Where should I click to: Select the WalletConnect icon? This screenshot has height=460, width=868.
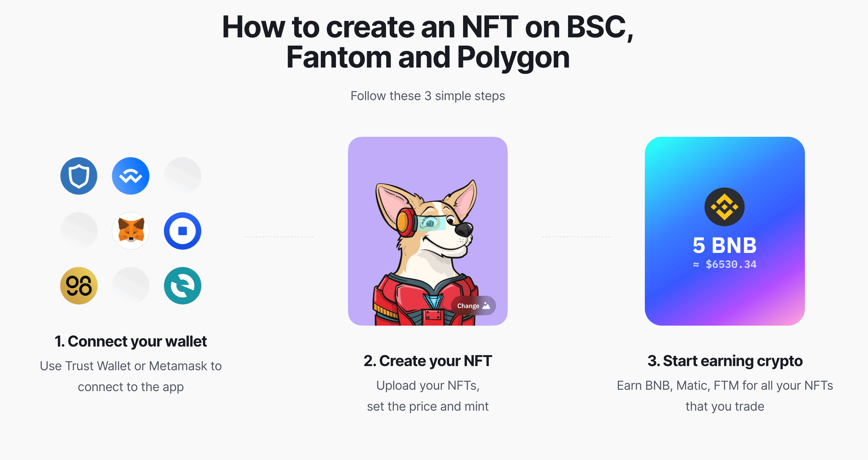pos(131,176)
